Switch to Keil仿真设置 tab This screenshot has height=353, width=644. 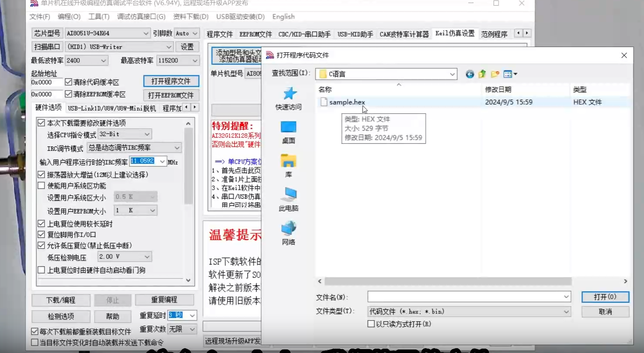[x=455, y=34]
